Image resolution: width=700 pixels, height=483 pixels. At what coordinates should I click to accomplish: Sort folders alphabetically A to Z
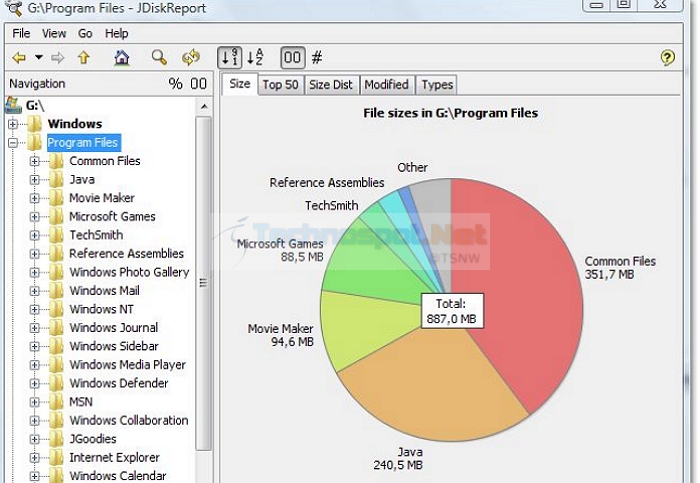pyautogui.click(x=255, y=58)
